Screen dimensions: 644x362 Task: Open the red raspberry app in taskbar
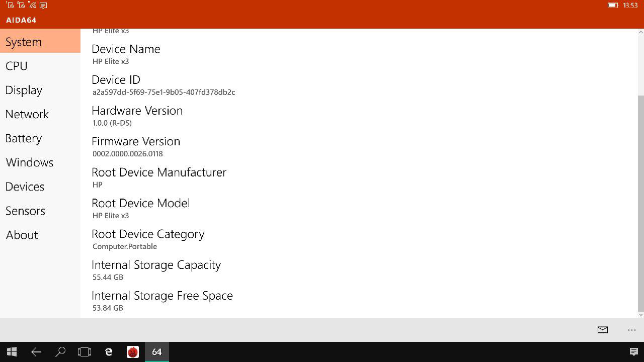click(133, 352)
